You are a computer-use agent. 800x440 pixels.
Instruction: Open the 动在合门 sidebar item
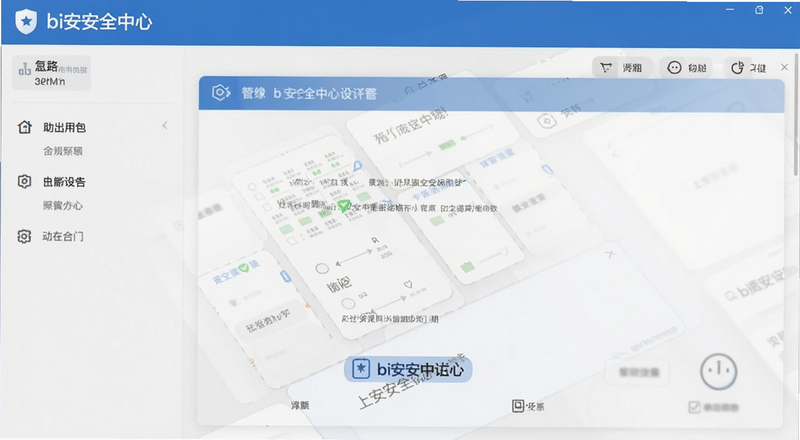[63, 236]
